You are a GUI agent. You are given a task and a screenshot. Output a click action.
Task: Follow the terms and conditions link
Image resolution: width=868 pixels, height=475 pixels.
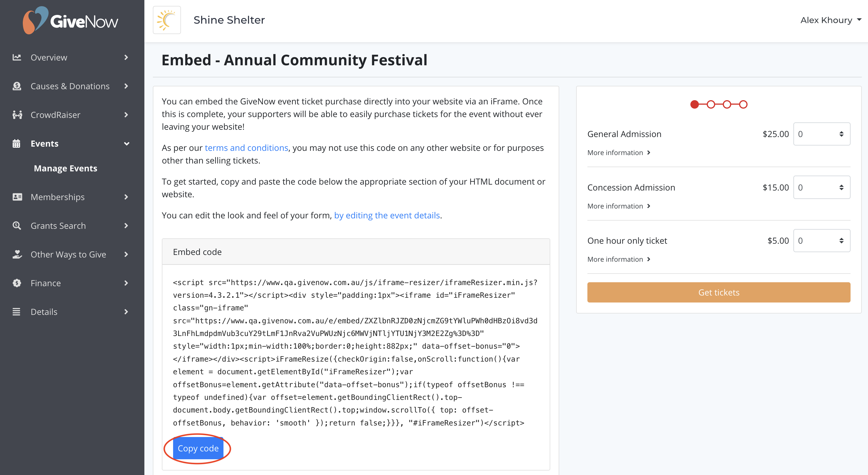(x=246, y=148)
